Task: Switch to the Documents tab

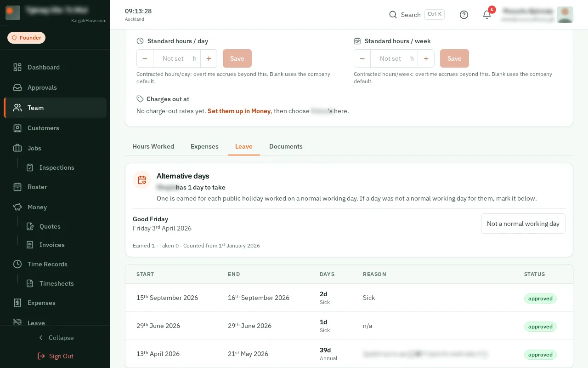Action: click(286, 146)
